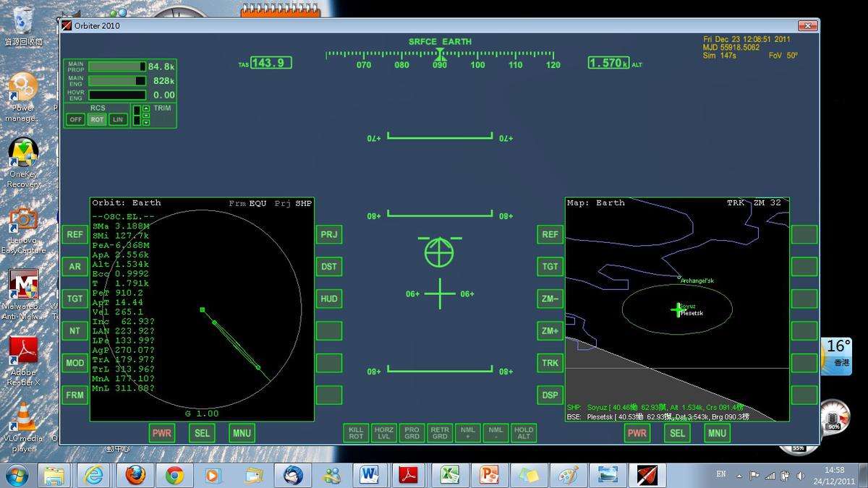Switch to Orbiter taskbar icon
The width and height of the screenshot is (868, 488).
coord(647,475)
